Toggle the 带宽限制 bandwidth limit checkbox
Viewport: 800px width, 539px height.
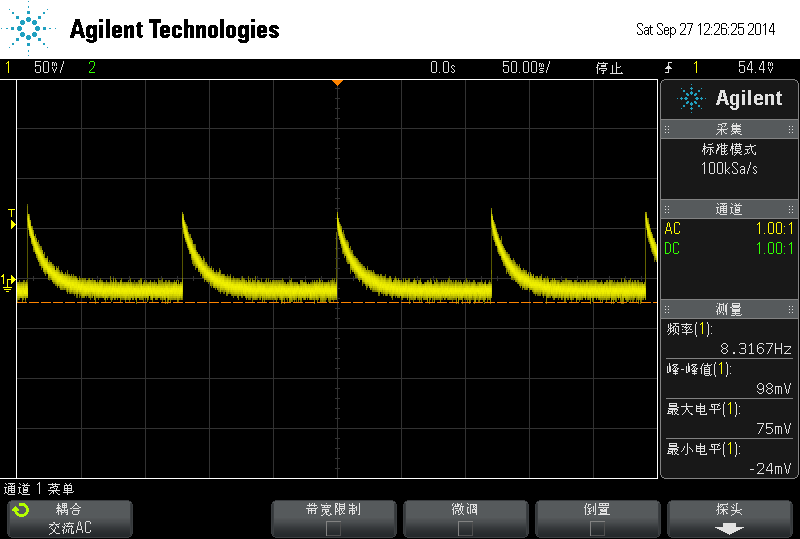[333, 528]
